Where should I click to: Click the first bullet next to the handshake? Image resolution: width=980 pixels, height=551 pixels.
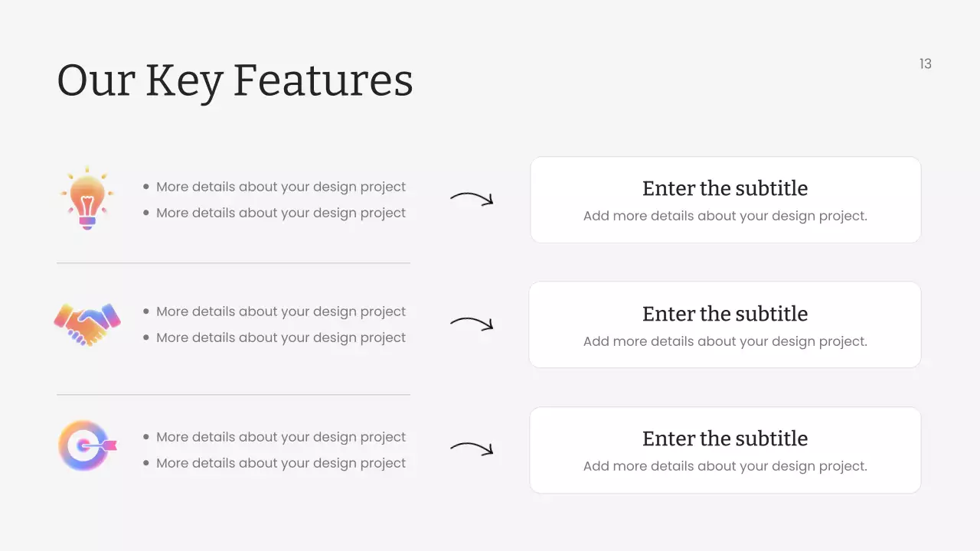(x=281, y=311)
